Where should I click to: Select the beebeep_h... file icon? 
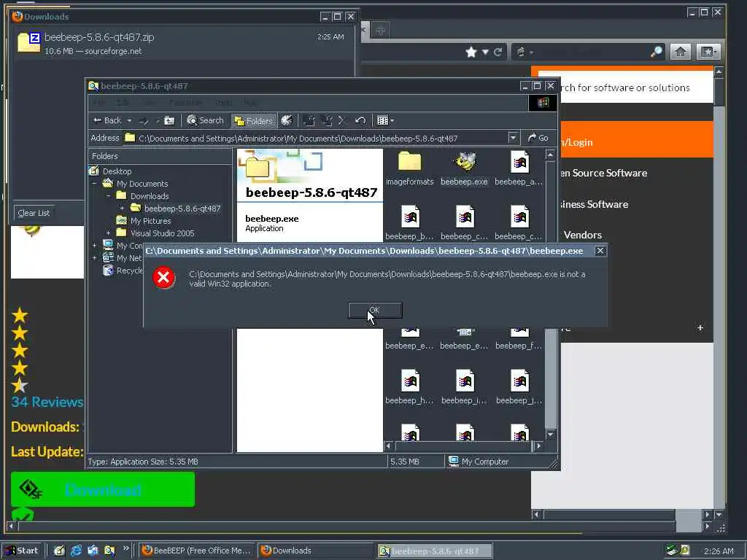[x=410, y=381]
